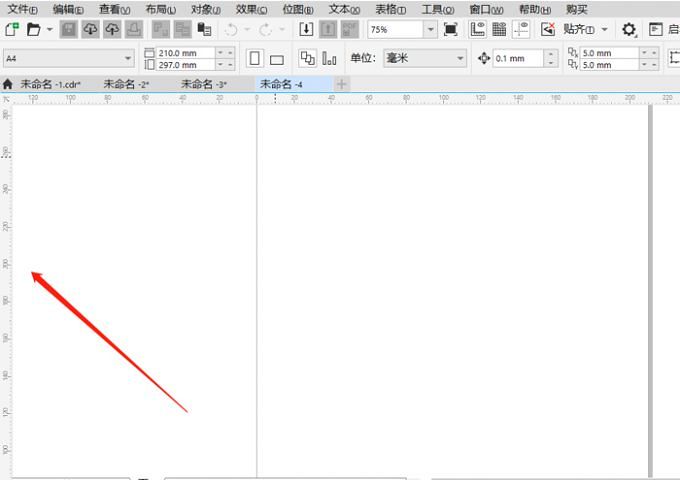Image resolution: width=680 pixels, height=480 pixels.
Task: Open the 位图 menu
Action: point(298,9)
